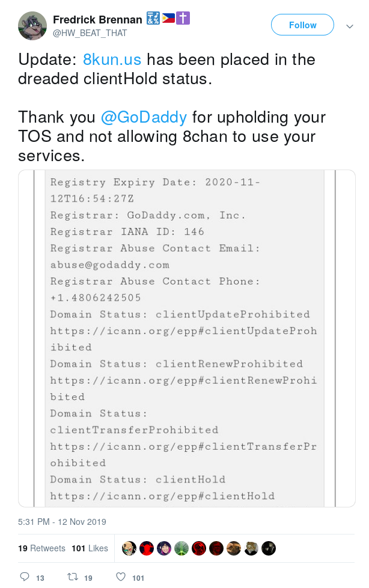Image resolution: width=369 pixels, height=588 pixels.
Task: Click the last dark liker avatar
Action: [269, 548]
